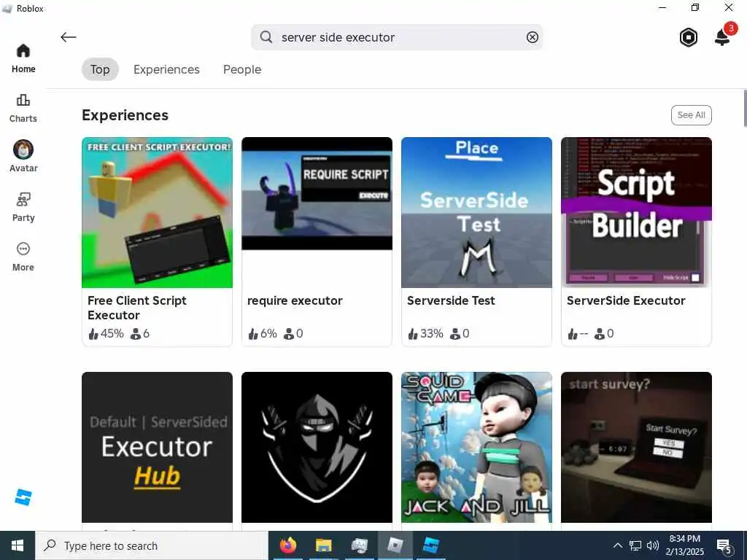This screenshot has width=747, height=560.
Task: Open the require executor thumbnail
Action: 317,212
